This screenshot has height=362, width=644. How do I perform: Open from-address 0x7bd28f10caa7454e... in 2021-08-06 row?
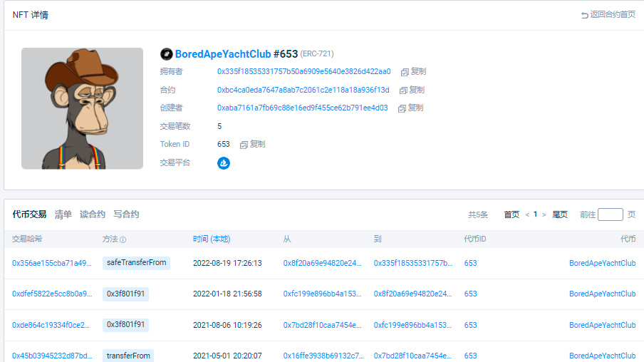click(x=323, y=325)
